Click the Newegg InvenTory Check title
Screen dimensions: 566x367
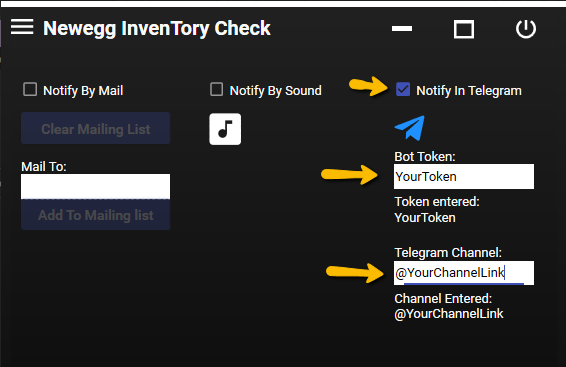coord(157,29)
